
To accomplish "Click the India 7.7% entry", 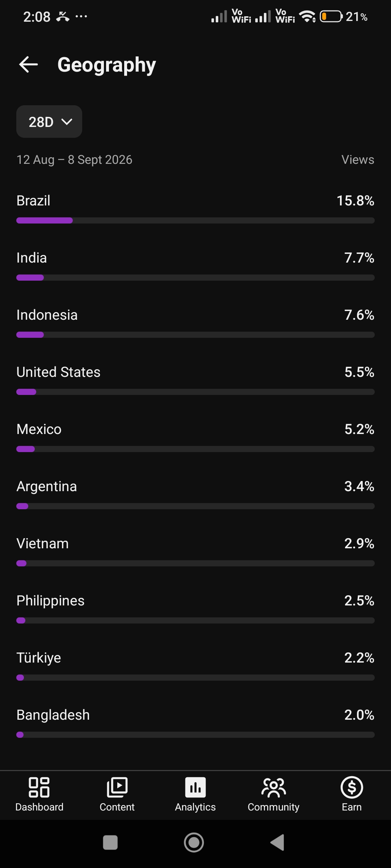I will tap(195, 265).
